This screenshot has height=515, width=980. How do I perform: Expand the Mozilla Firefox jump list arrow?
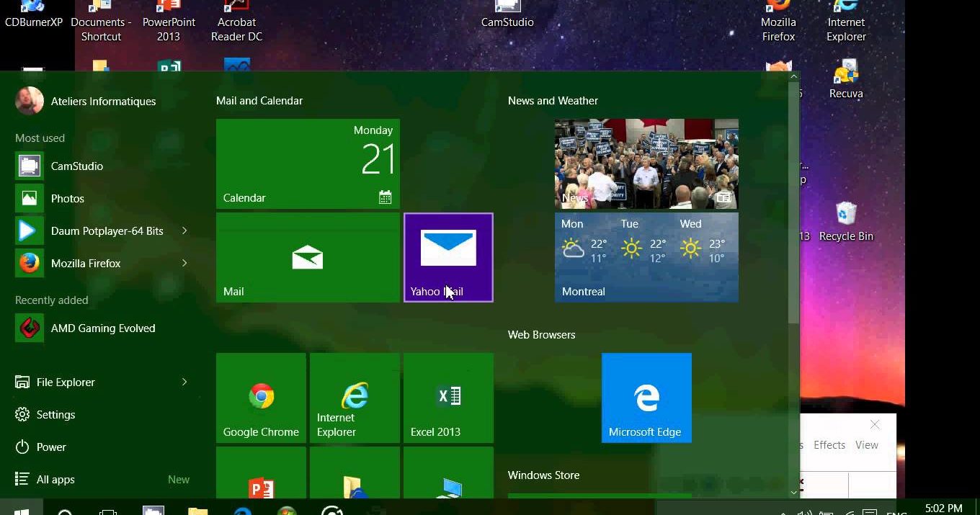(x=184, y=264)
